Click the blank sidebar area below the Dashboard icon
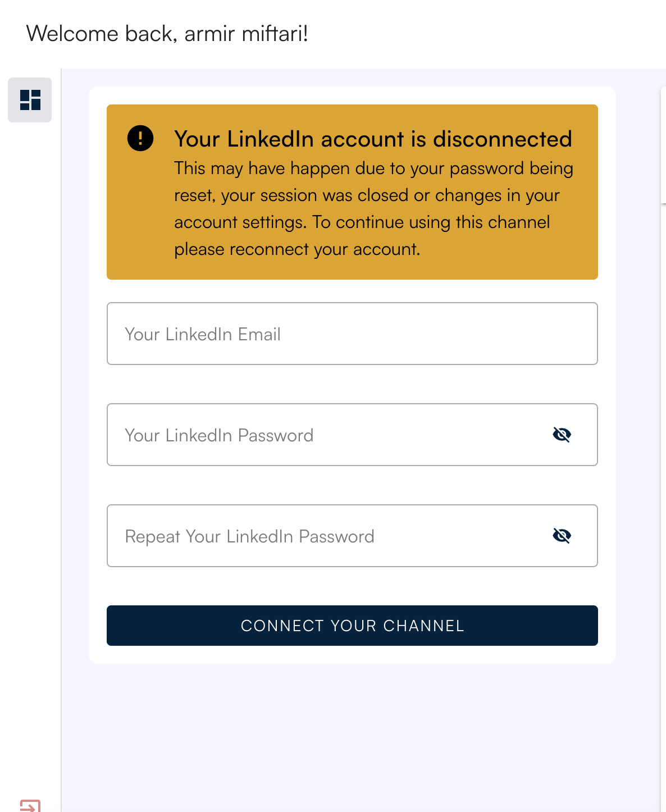Viewport: 666px width, 812px height. tap(30, 393)
